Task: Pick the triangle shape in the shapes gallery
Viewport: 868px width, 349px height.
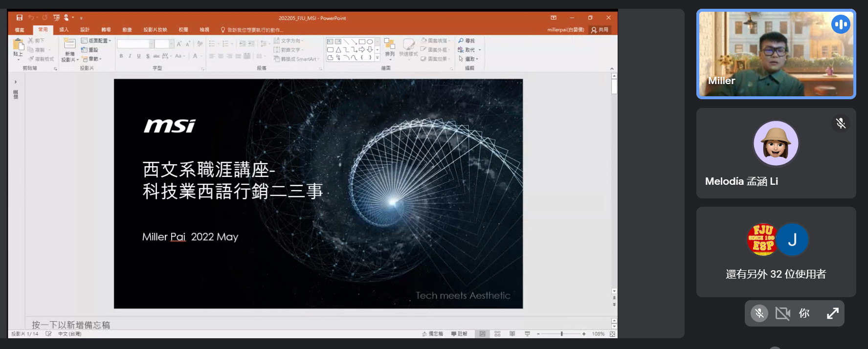Action: [338, 49]
